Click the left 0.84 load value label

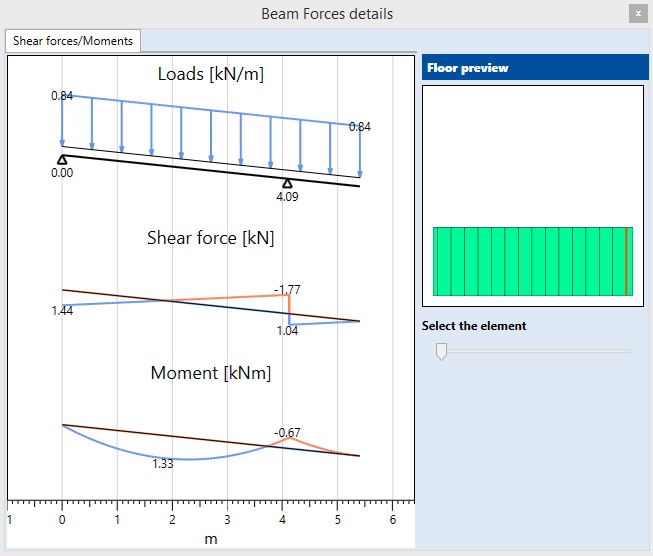click(62, 96)
